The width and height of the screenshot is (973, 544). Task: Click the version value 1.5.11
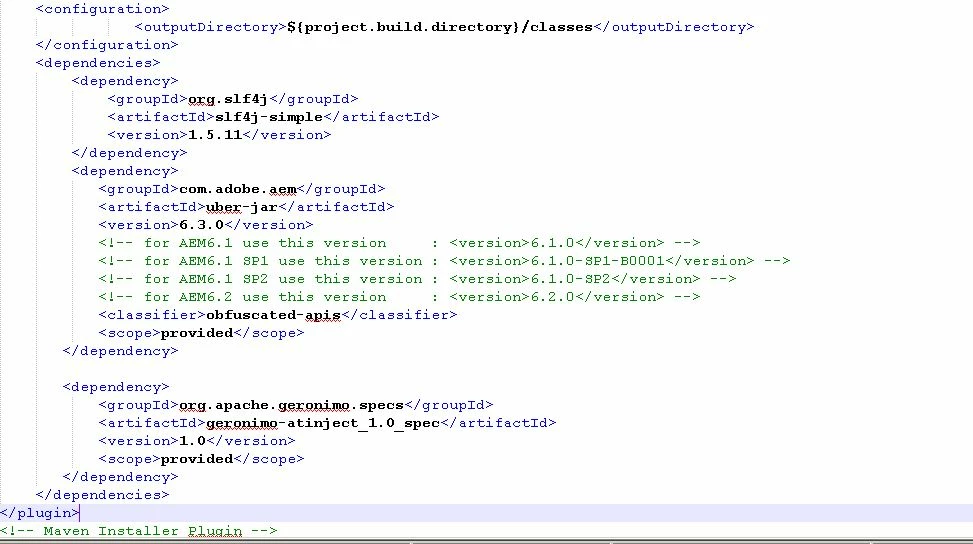tap(215, 135)
